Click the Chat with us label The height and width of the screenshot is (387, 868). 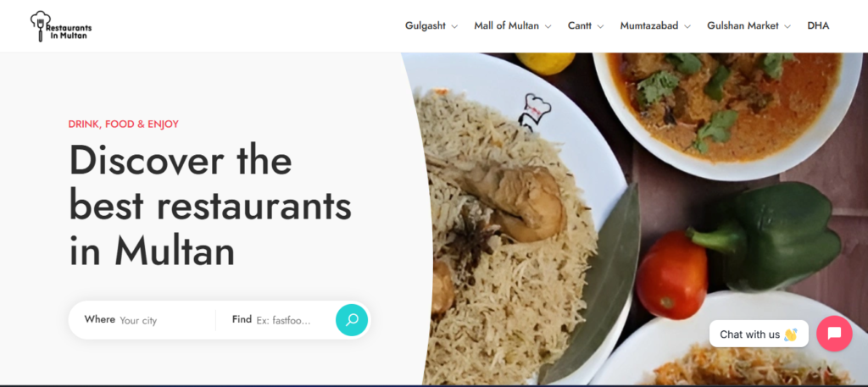tap(759, 334)
